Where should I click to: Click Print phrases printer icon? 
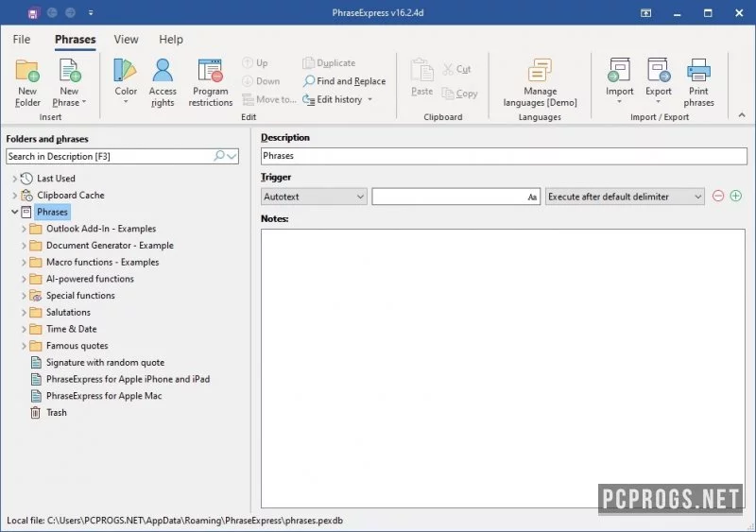[x=698, y=71]
